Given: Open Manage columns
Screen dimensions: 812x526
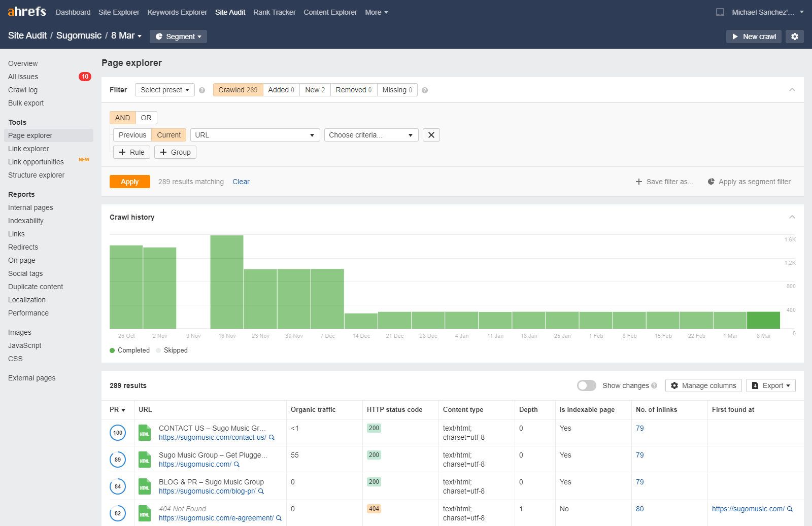Looking at the screenshot, I should click(703, 385).
